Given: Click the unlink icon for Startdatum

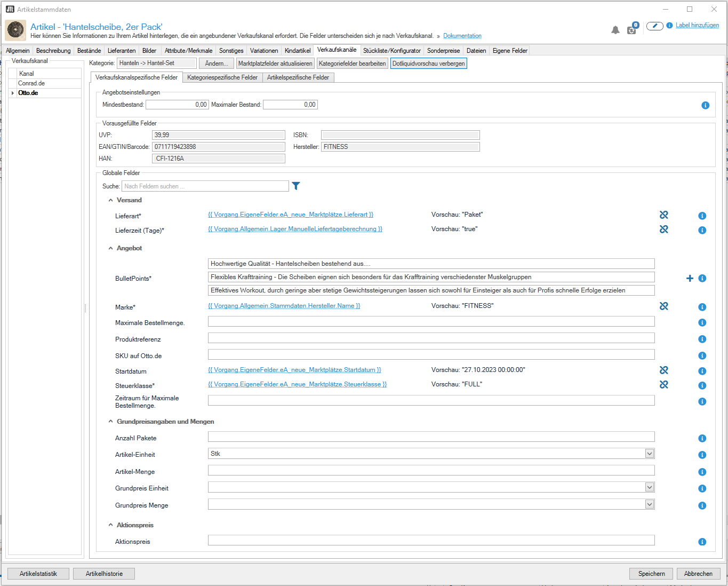Looking at the screenshot, I should coord(663,370).
